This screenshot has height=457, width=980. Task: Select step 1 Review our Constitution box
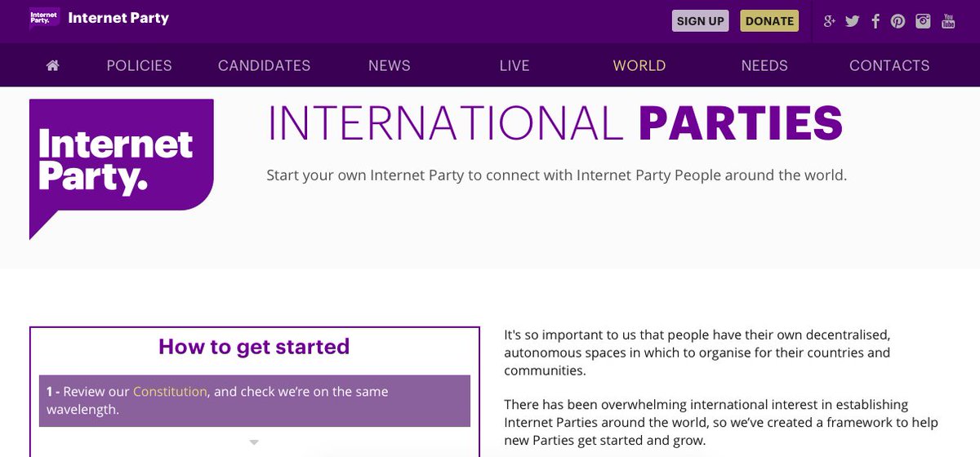point(255,401)
